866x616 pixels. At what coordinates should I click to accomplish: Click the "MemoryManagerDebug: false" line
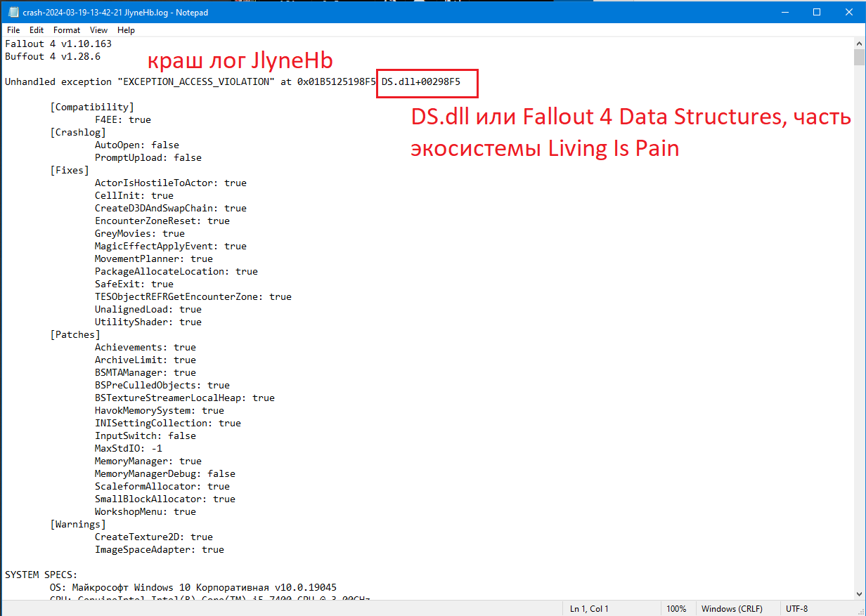pyautogui.click(x=165, y=474)
